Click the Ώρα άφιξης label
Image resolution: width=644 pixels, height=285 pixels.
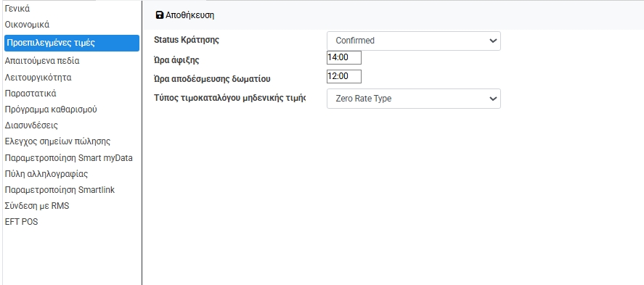(x=176, y=60)
